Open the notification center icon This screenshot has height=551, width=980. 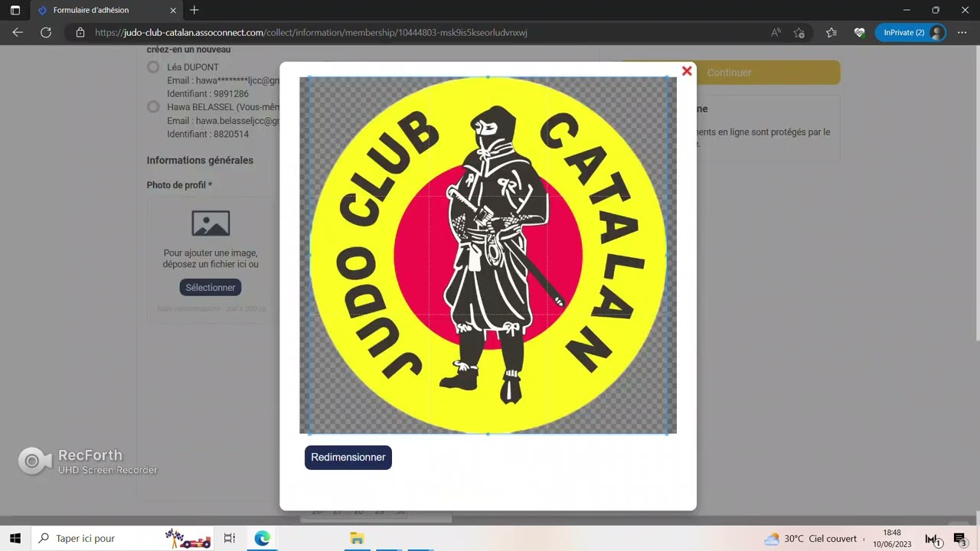(960, 540)
